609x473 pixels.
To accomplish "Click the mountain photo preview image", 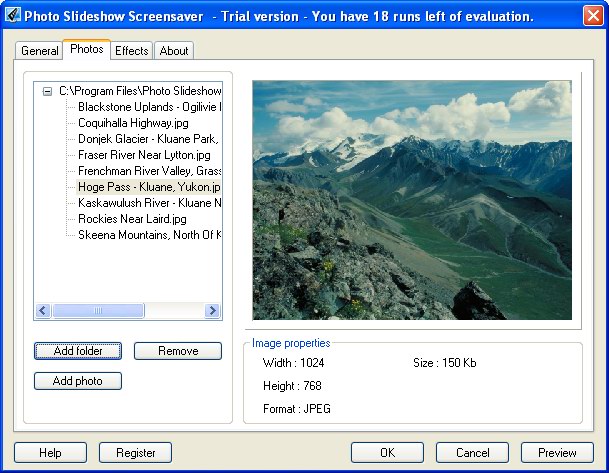I will click(412, 200).
